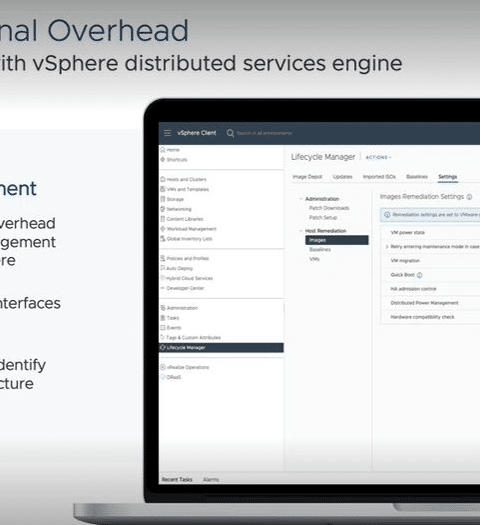Open the hamburger menu in vSphere Client

tap(168, 133)
